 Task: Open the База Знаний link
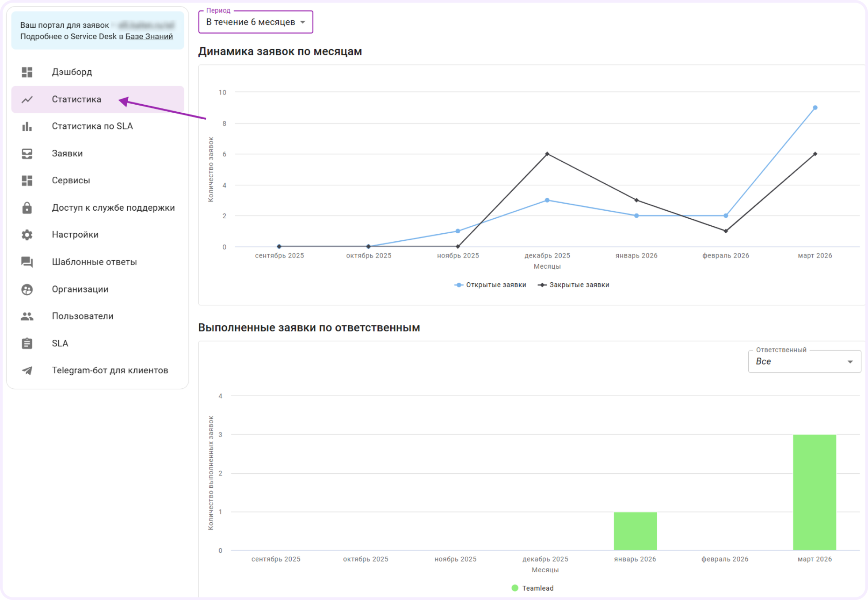149,37
